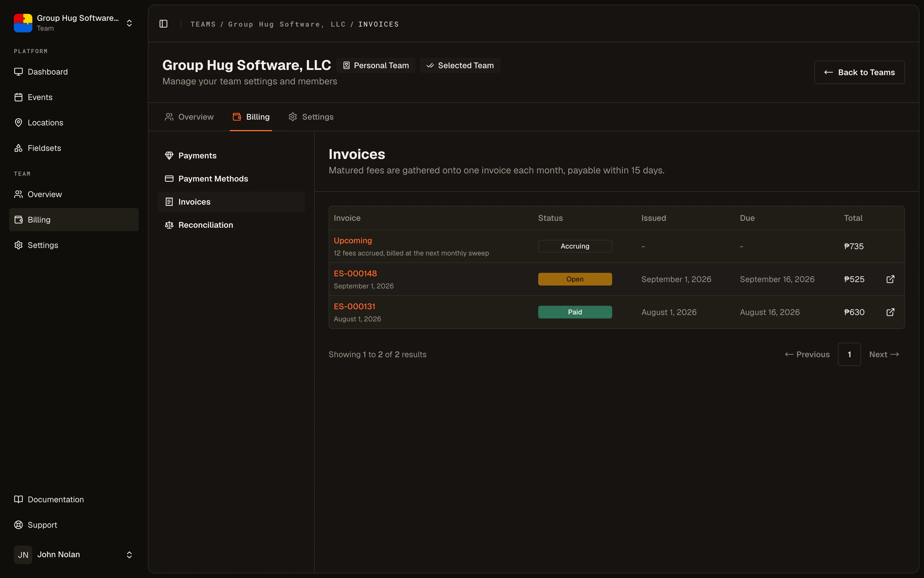Click the Documentation book icon
The width and height of the screenshot is (924, 578).
click(18, 499)
